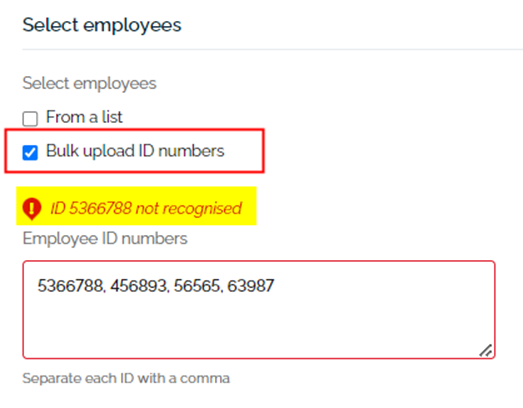This screenshot has width=523, height=408.
Task: Tick the From a list checkbox
Action: pos(30,119)
